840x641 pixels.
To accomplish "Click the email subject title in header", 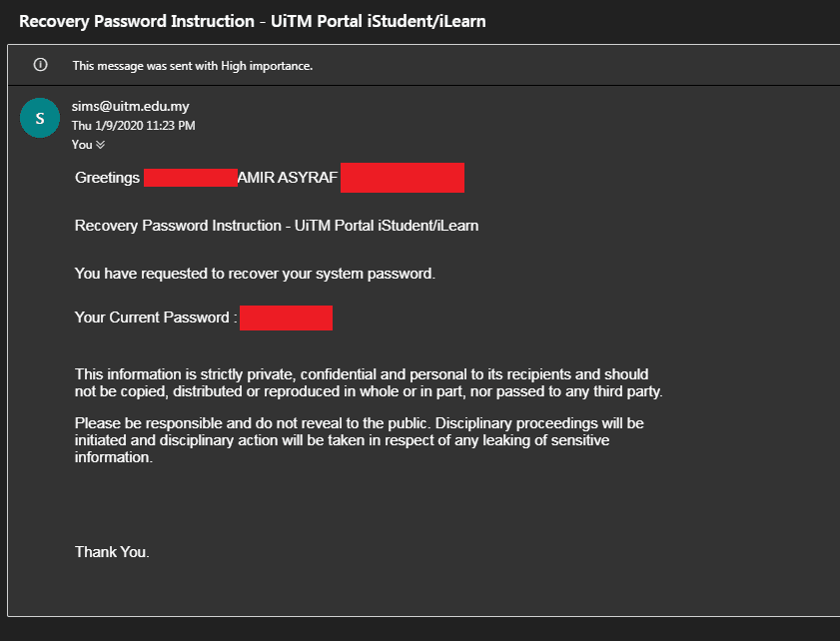I will [253, 21].
